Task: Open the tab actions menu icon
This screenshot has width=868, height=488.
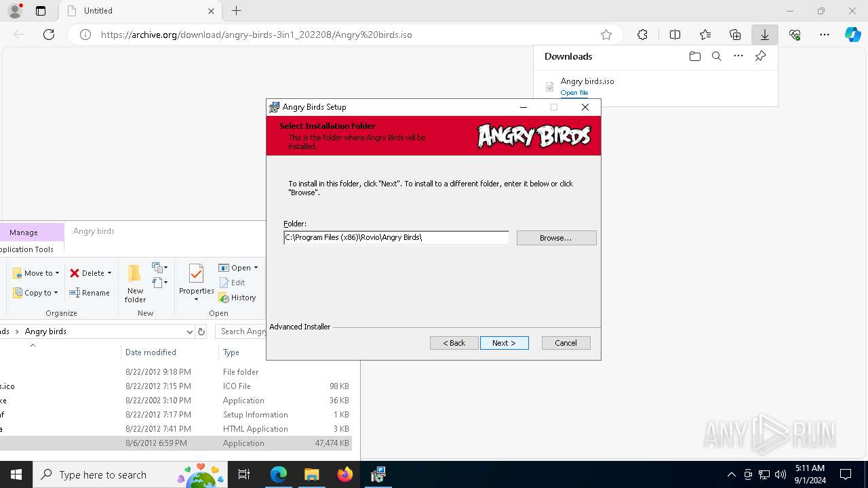Action: coord(41,11)
